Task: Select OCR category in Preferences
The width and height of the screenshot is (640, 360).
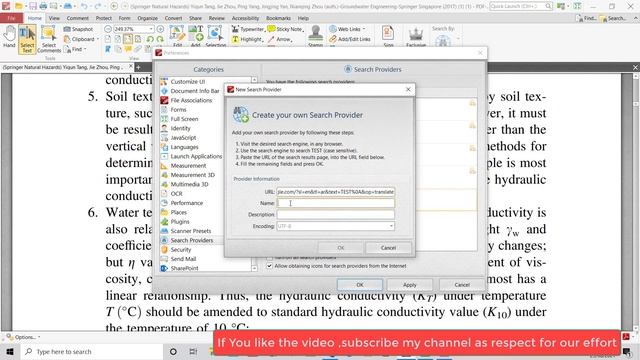Action: [x=176, y=193]
